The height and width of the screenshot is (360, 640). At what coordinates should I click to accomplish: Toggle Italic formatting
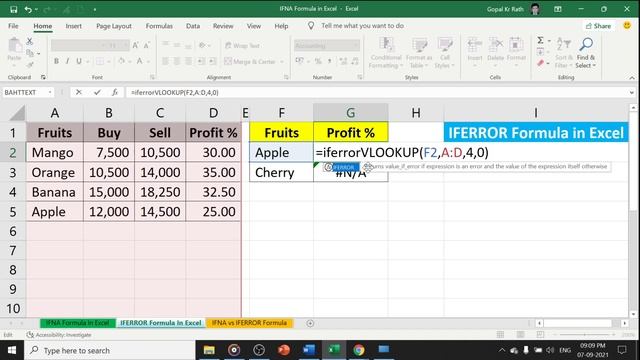coord(67,61)
